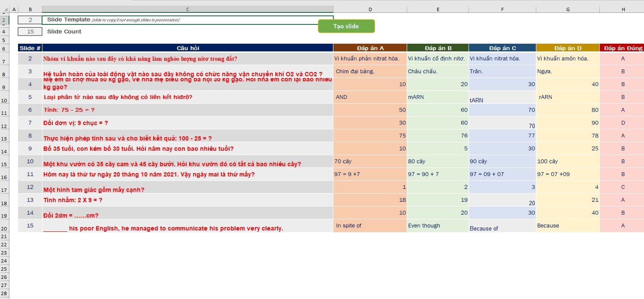
Task: Select answer Trăn
Action: 502,72
